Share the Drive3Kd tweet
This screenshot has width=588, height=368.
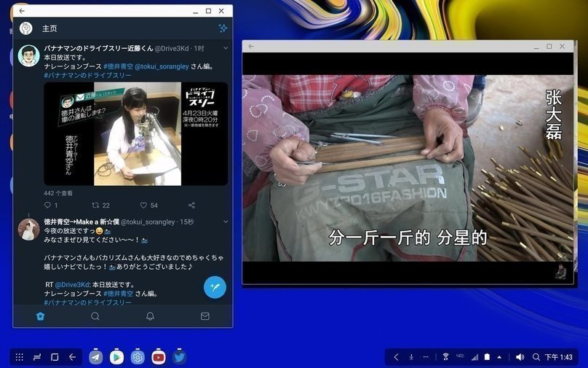click(191, 205)
